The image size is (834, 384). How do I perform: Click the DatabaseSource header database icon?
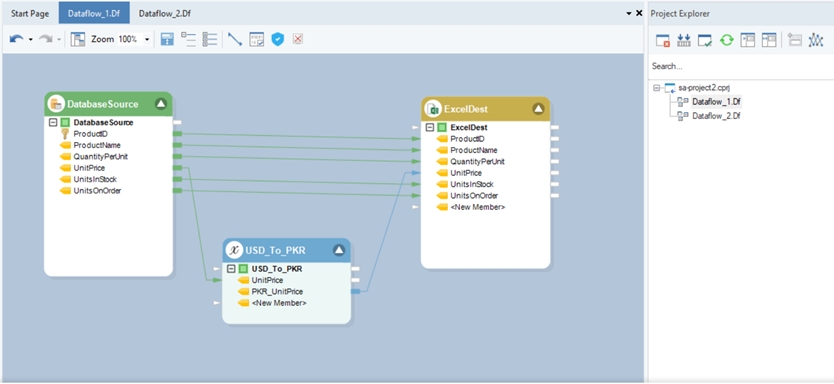55,104
